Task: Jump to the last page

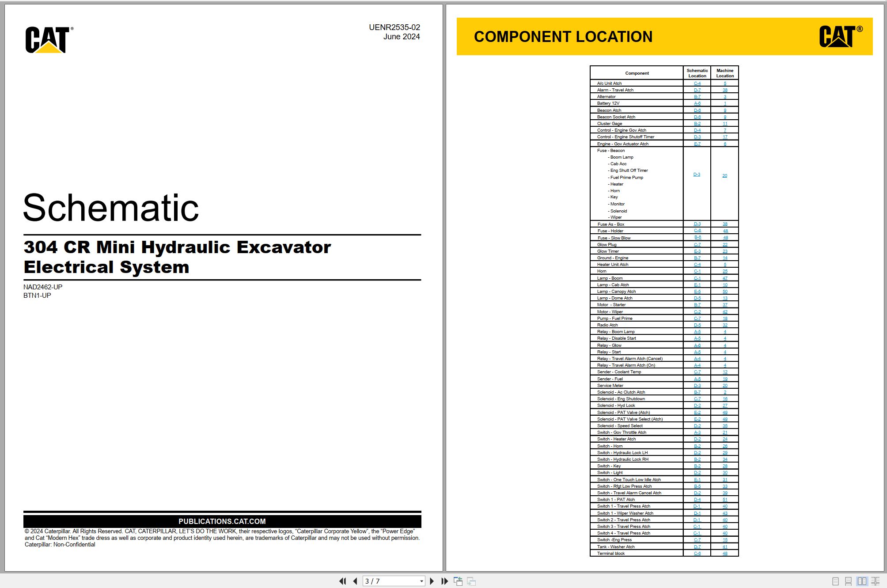Action: tap(445, 581)
